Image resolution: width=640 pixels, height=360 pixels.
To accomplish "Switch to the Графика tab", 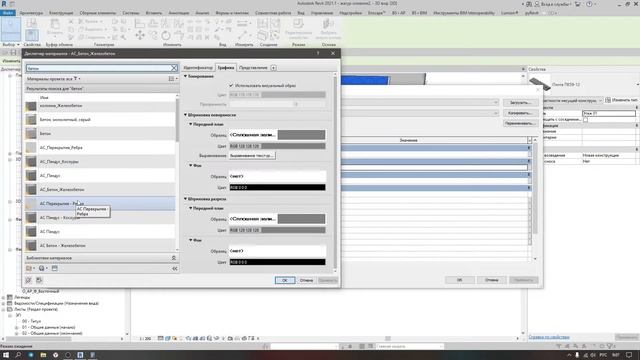I will tap(226, 68).
